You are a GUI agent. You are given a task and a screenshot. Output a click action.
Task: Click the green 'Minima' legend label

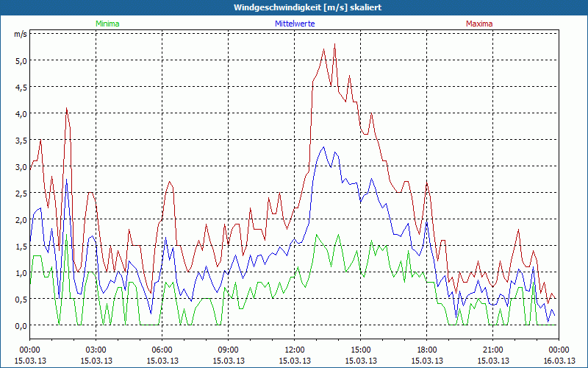click(107, 24)
